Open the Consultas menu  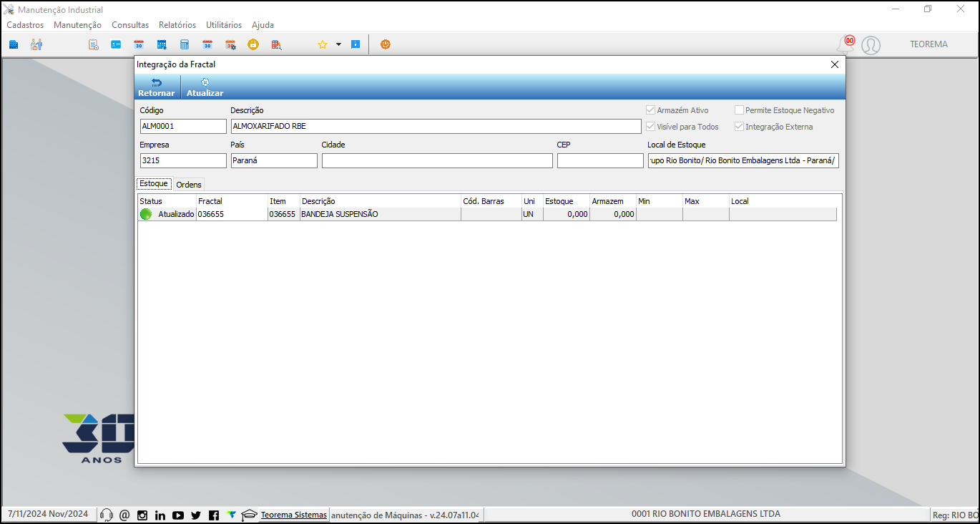coord(130,25)
